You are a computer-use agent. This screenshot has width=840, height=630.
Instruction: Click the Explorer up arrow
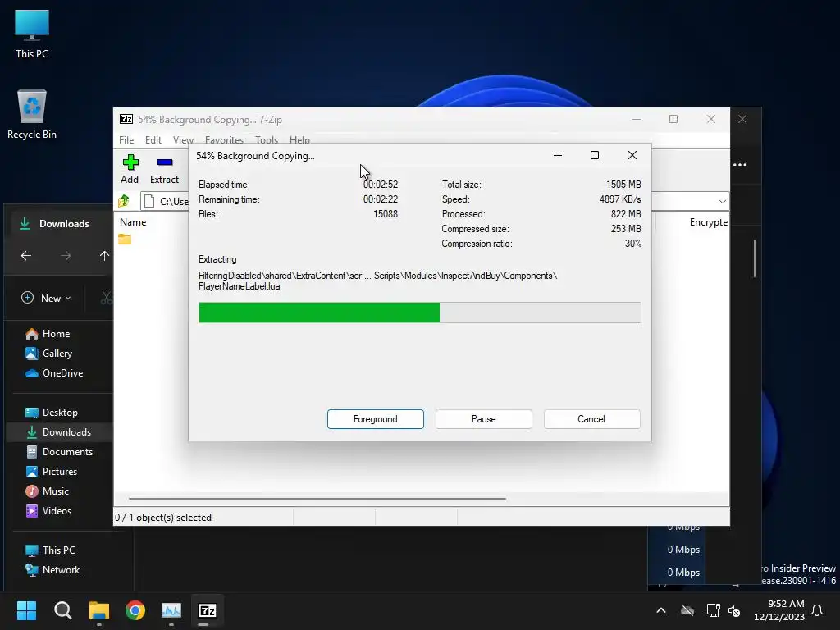pos(104,256)
